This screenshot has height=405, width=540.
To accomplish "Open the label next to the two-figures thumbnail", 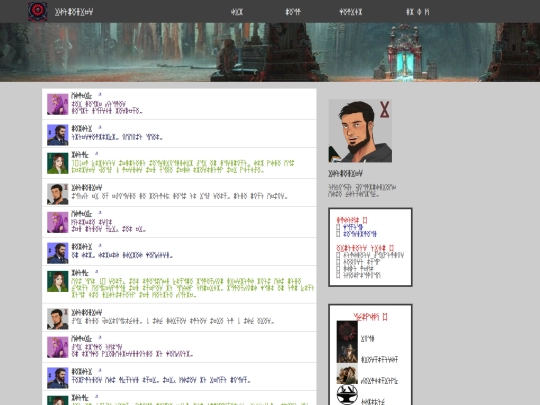I will [x=379, y=381].
